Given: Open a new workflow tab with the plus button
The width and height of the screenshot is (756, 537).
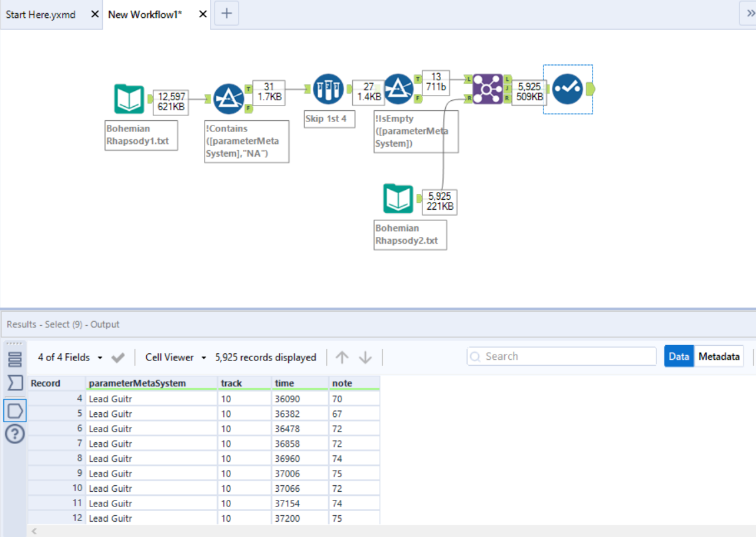Looking at the screenshot, I should tap(227, 13).
